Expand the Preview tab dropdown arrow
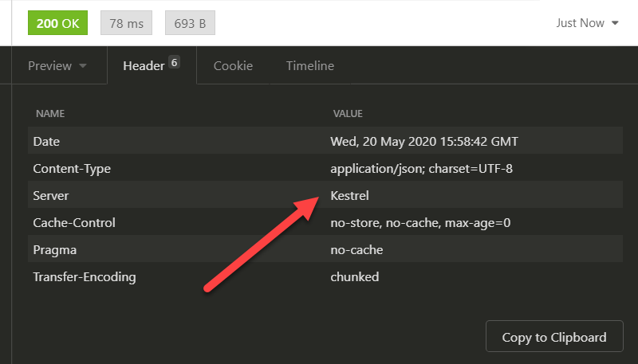Viewport: 638px width, 364px height. [x=83, y=66]
